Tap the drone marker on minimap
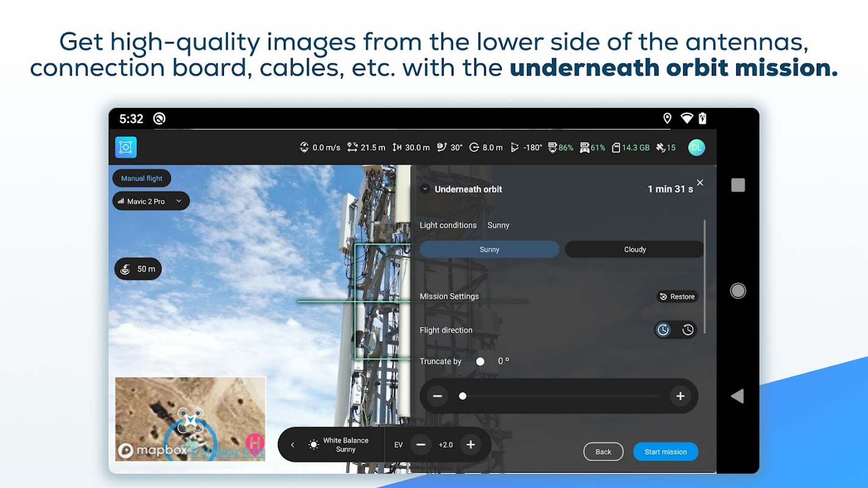Screen dimensions: 868x488 pyautogui.click(x=190, y=420)
